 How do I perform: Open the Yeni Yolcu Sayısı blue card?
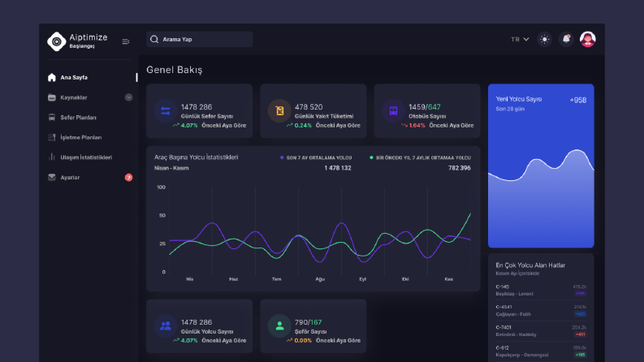click(541, 166)
